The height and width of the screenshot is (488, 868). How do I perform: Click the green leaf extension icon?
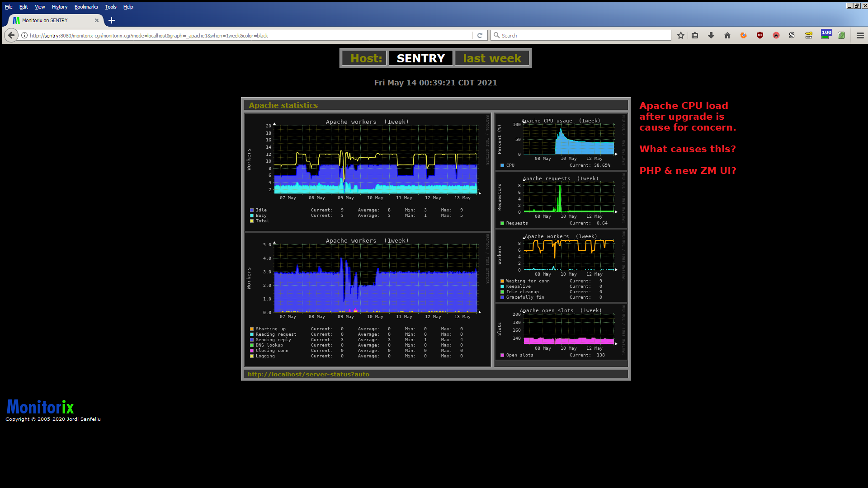click(x=841, y=35)
